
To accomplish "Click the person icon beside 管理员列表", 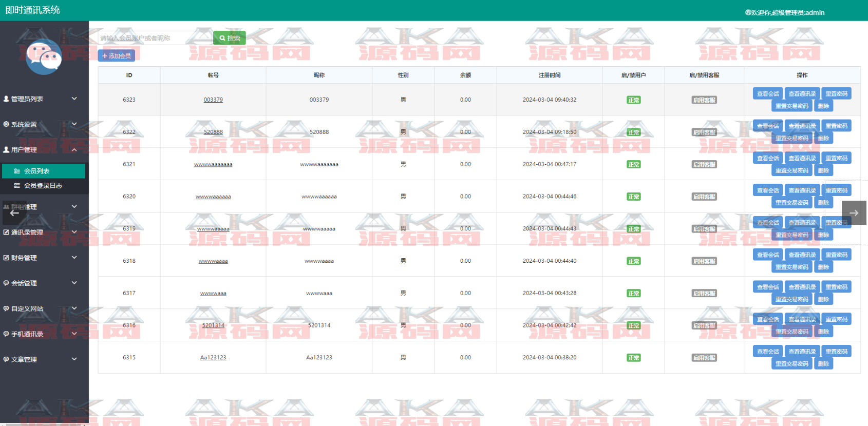I will (6, 99).
